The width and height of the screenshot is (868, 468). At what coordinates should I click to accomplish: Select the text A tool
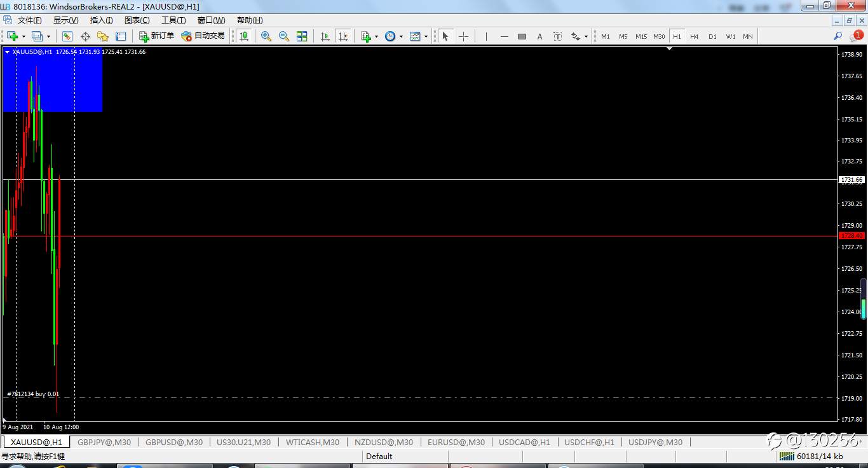point(539,36)
